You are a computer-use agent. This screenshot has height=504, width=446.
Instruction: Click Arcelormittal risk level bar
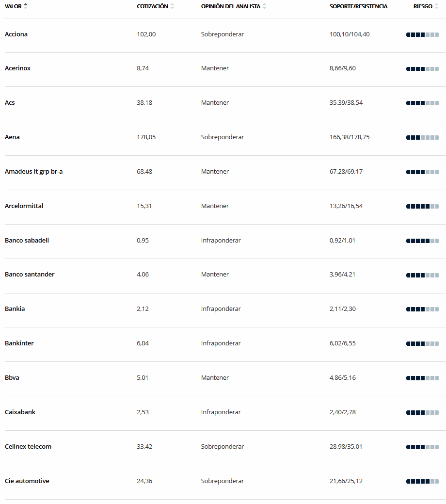pyautogui.click(x=423, y=206)
